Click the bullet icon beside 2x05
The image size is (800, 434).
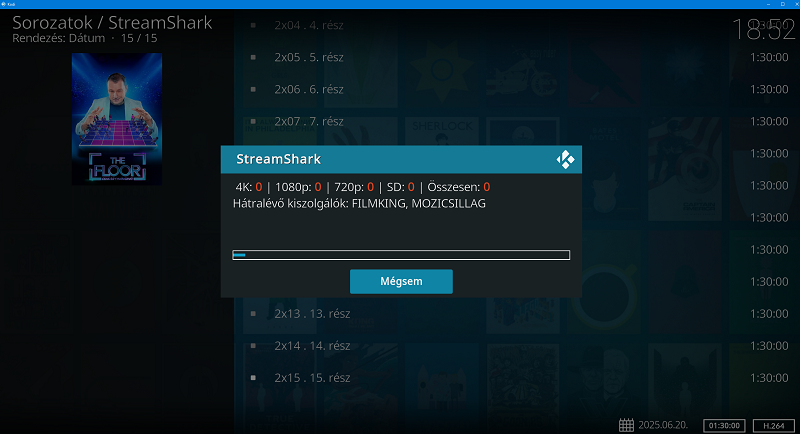(x=253, y=57)
